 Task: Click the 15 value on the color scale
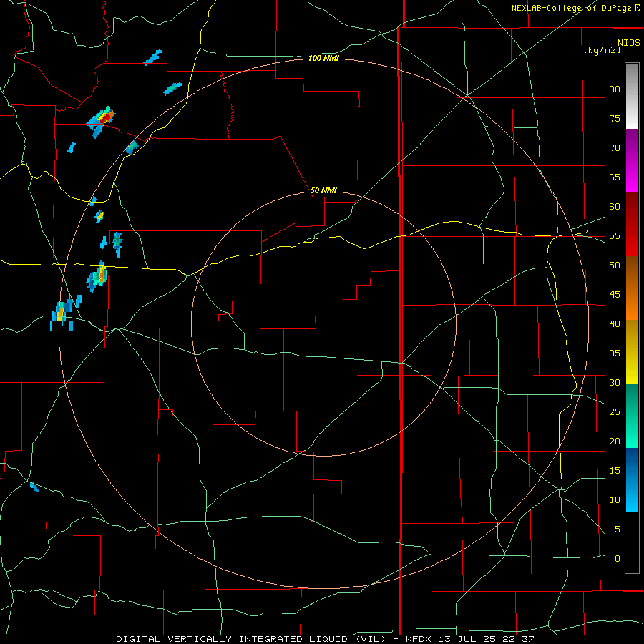(615, 470)
